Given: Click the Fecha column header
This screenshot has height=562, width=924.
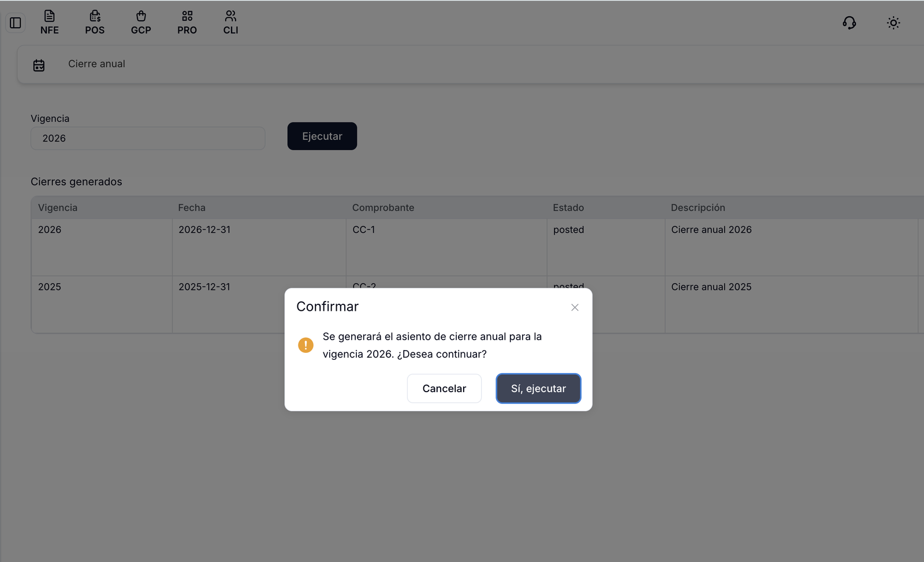Looking at the screenshot, I should pyautogui.click(x=192, y=207).
